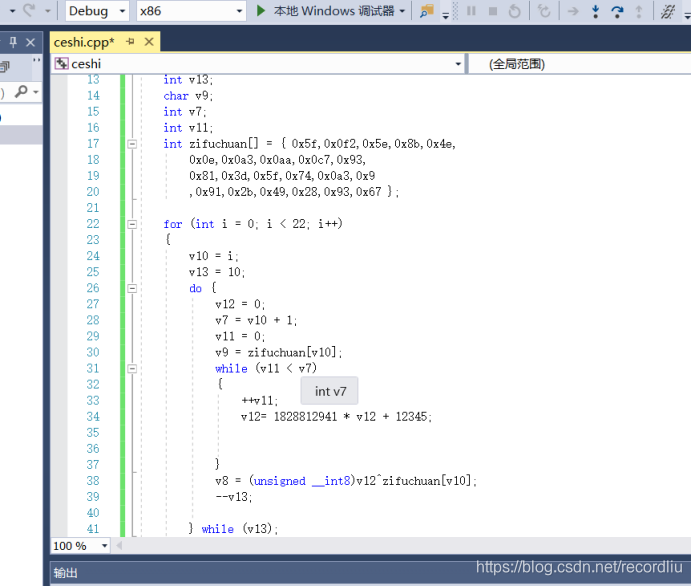This screenshot has width=692, height=586.
Task: Click 'int v11;' declaration on line 16
Action: coord(188,128)
